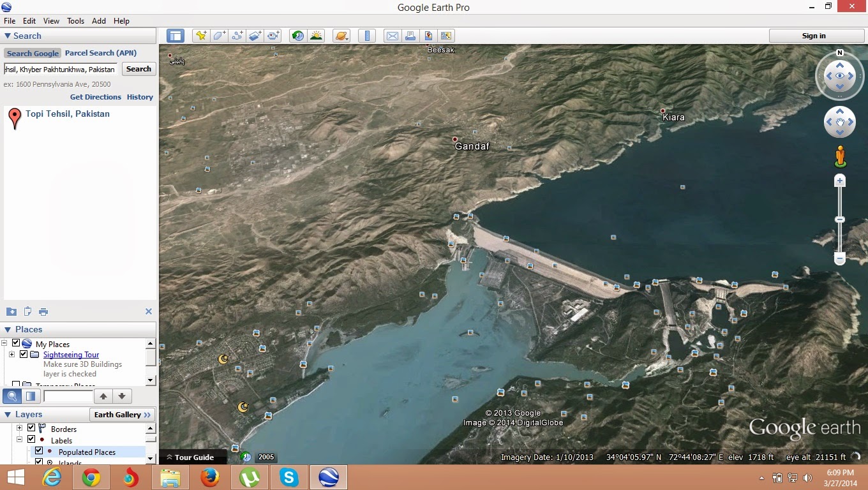Show historical imagery with the clock icon
The height and width of the screenshot is (490, 868).
pyautogui.click(x=297, y=36)
